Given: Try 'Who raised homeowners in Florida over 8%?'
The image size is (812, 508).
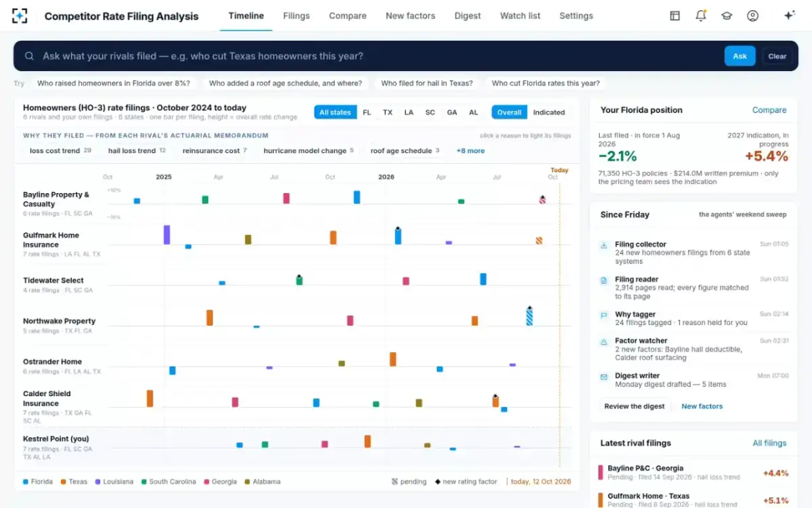Looking at the screenshot, I should [x=113, y=83].
